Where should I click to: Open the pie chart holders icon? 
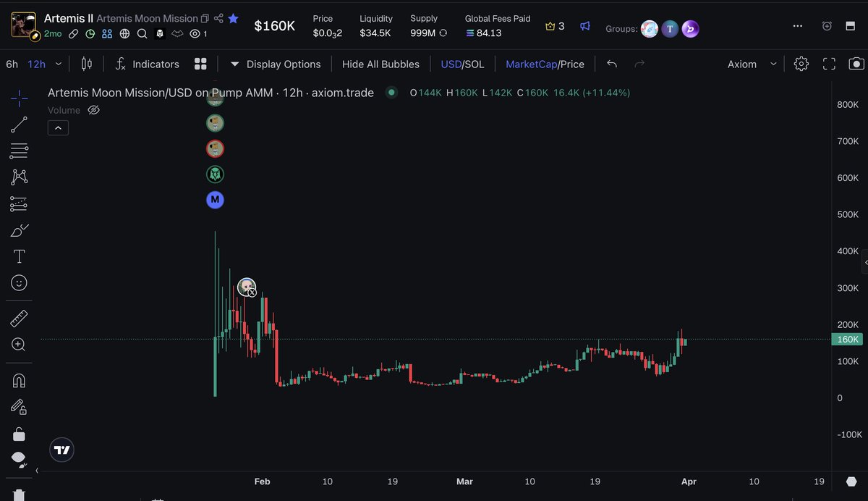click(x=90, y=33)
